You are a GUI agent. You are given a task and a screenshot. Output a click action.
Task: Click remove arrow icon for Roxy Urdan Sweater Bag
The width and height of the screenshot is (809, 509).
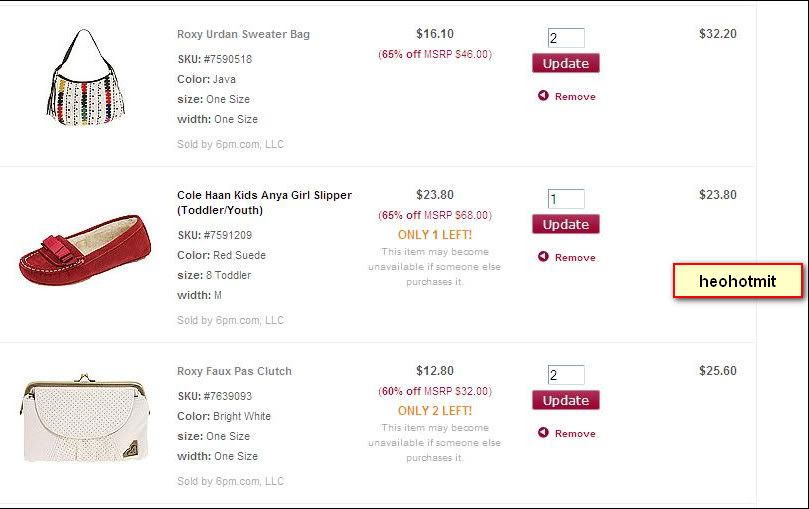click(543, 96)
